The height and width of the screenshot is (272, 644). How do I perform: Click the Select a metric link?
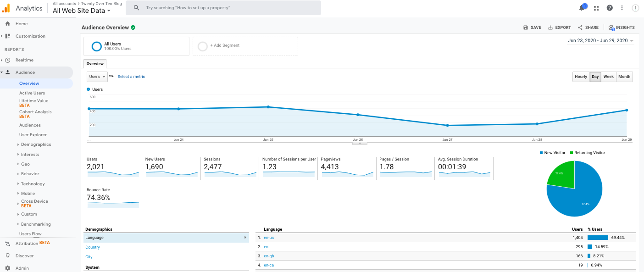tap(131, 77)
